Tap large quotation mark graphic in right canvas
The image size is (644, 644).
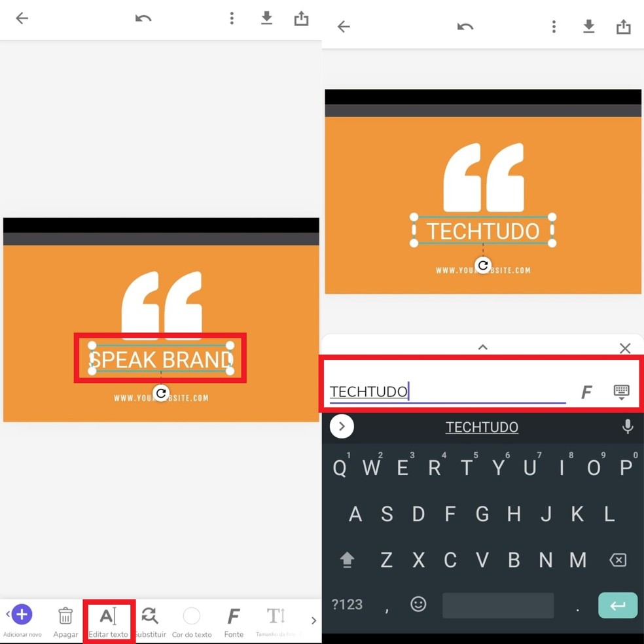point(484,177)
